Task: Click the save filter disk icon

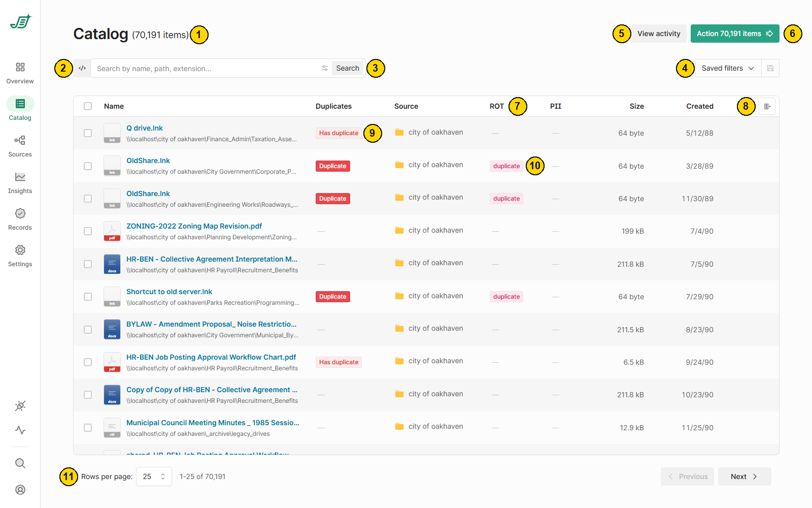Action: coord(770,68)
